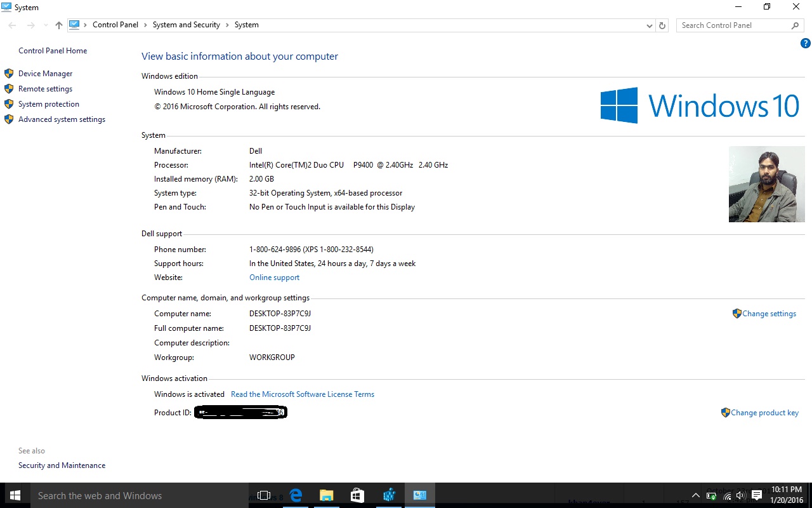Click System window title bar icon
This screenshot has height=508, width=812.
coord(6,7)
